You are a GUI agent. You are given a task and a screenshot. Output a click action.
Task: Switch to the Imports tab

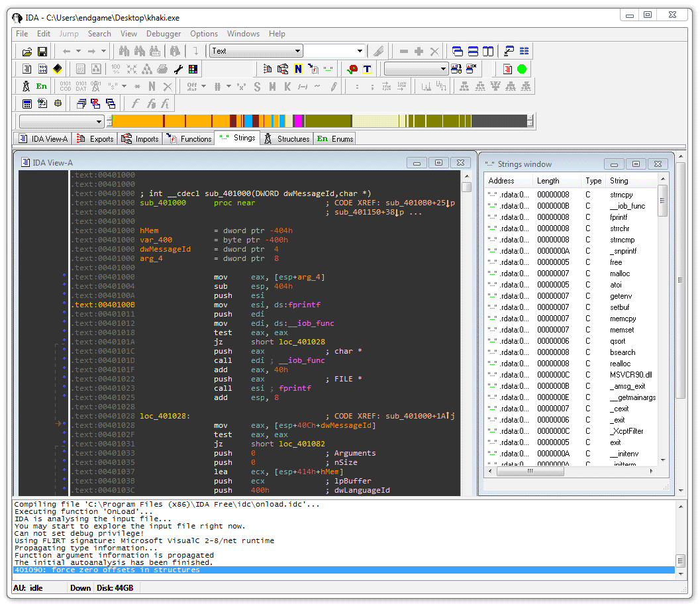140,138
